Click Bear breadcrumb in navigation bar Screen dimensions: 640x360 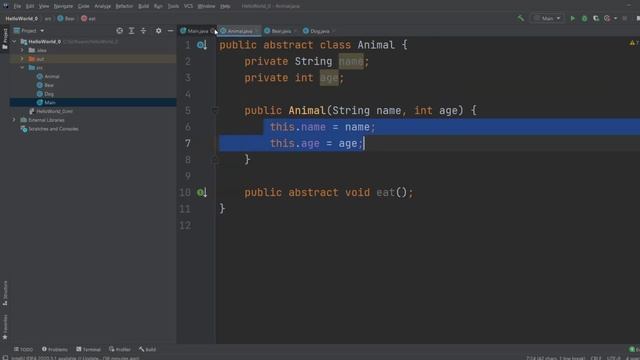click(66, 18)
